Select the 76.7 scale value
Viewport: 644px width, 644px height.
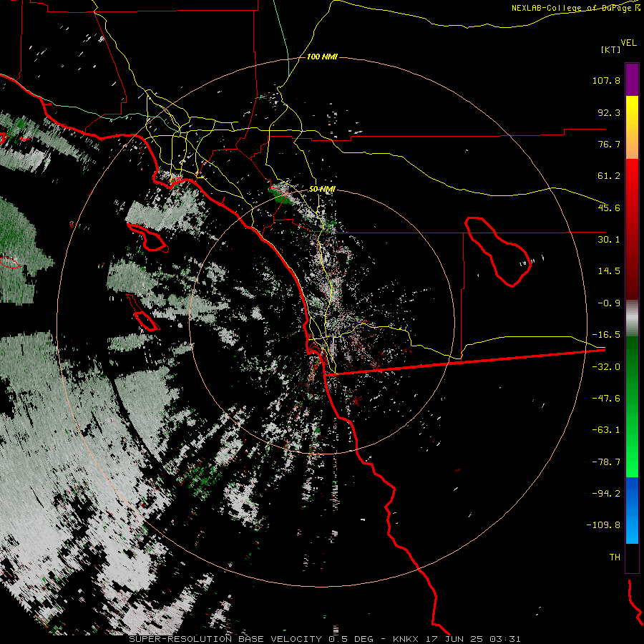point(609,144)
